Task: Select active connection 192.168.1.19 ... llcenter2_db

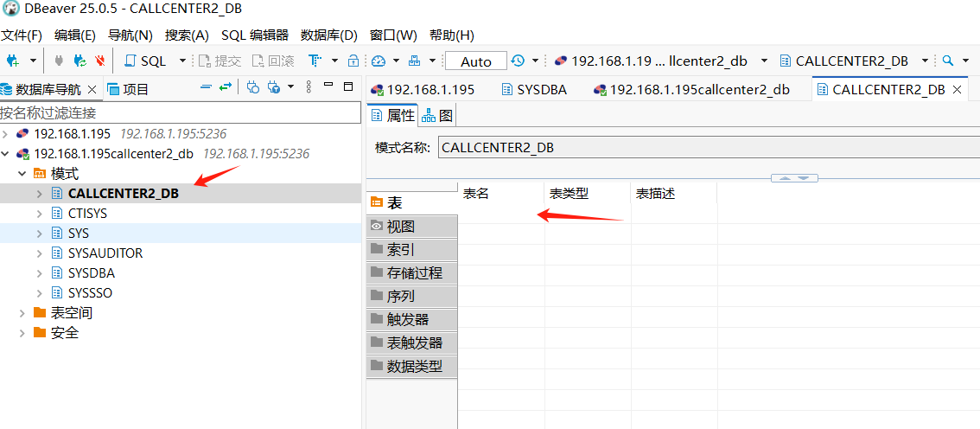Action: click(652, 61)
